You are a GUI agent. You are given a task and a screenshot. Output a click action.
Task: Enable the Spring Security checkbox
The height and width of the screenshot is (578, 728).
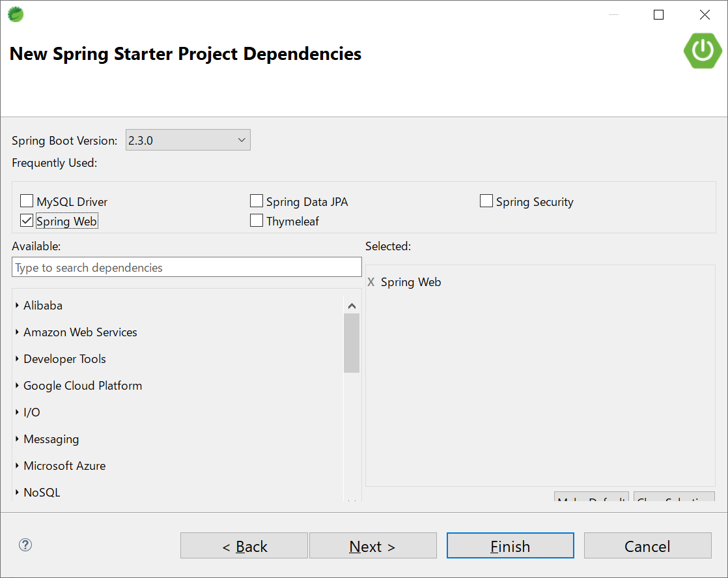click(486, 201)
